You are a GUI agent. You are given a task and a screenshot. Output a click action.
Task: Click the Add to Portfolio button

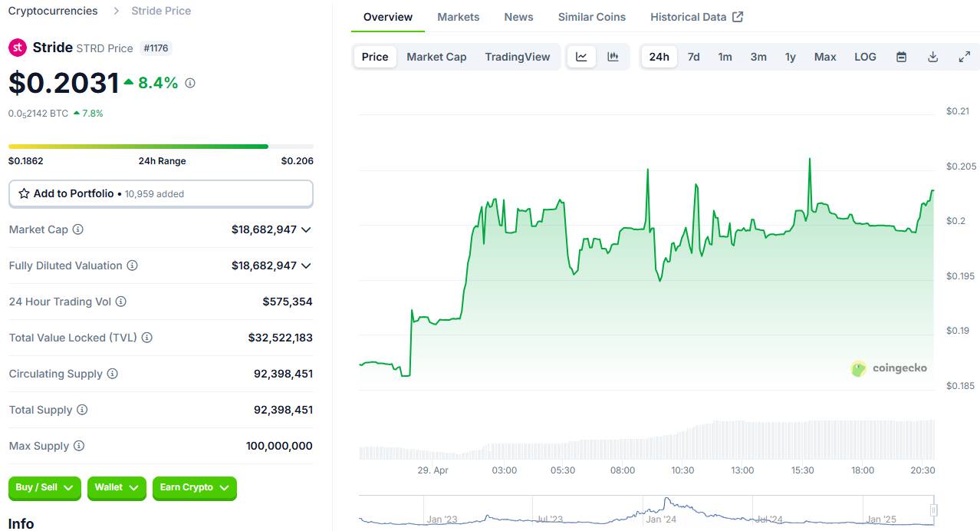click(x=161, y=194)
